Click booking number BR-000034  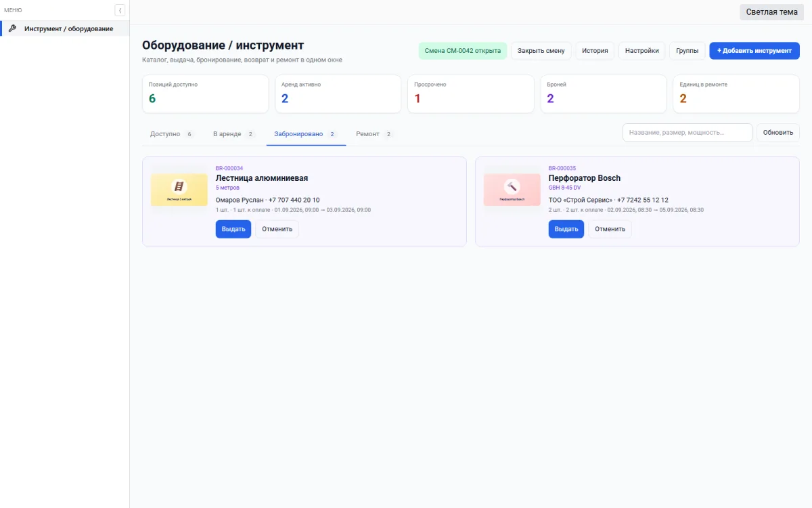pos(229,168)
